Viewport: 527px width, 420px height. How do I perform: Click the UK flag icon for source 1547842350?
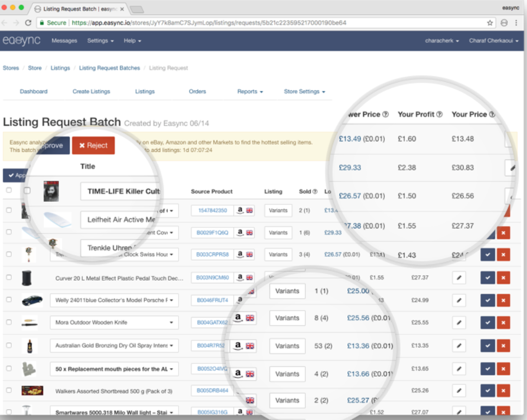pos(249,211)
